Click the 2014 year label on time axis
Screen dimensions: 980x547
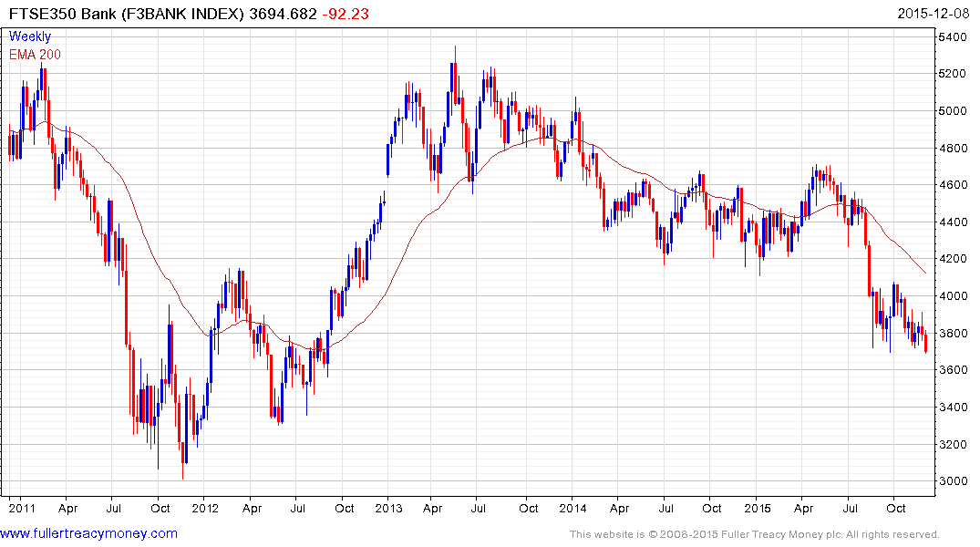click(573, 508)
